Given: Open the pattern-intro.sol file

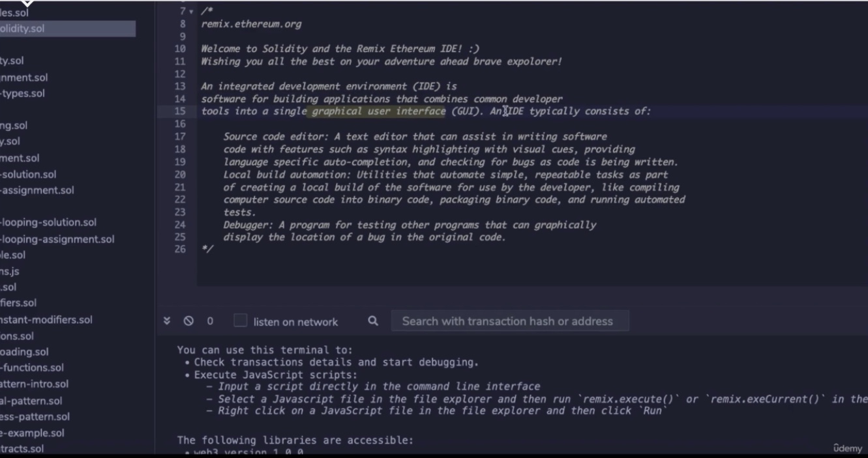Looking at the screenshot, I should [34, 384].
